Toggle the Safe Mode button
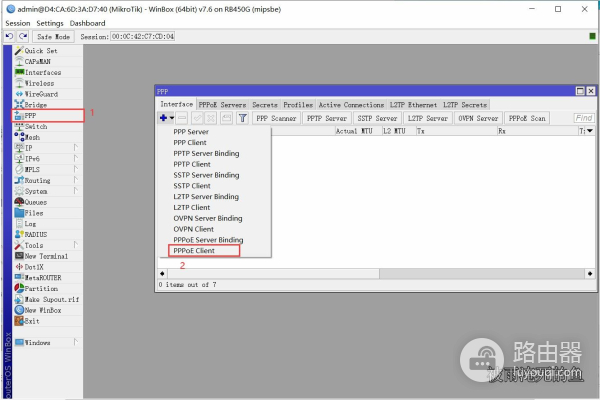This screenshot has height=400, width=600. [x=54, y=37]
